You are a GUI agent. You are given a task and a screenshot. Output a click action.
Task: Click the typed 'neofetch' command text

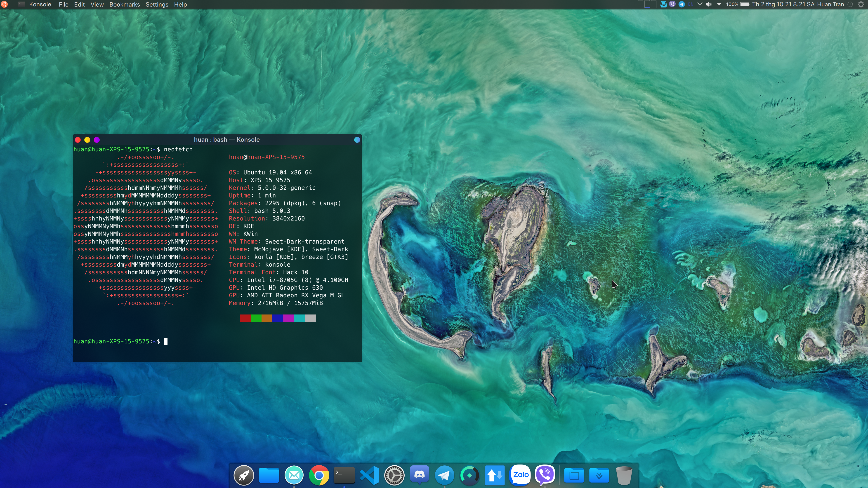178,149
